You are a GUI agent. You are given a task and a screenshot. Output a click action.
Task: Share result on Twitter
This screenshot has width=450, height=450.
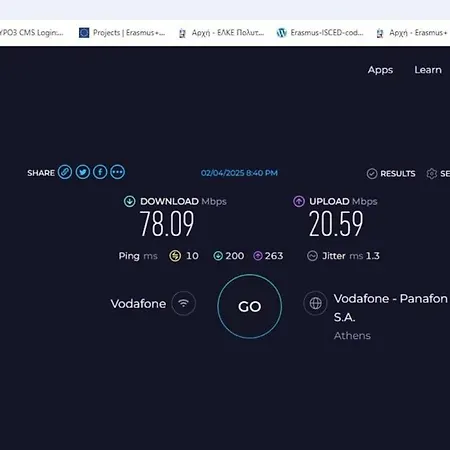click(83, 172)
